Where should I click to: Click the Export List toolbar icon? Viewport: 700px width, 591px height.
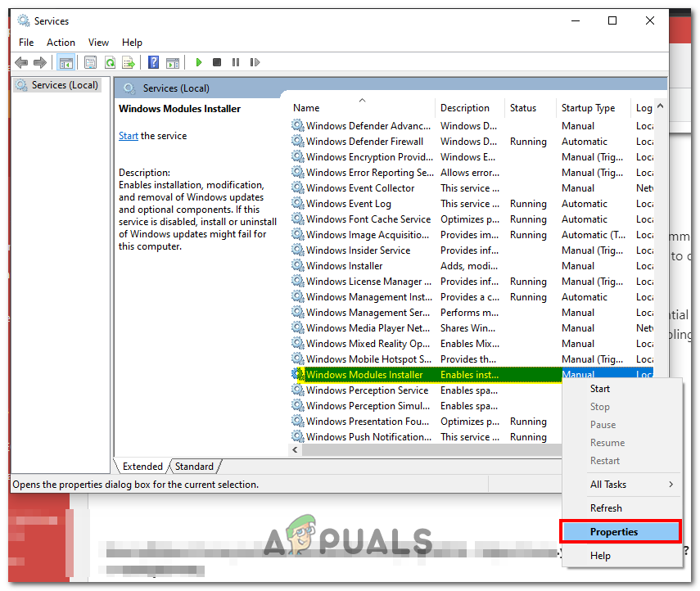coord(129,62)
